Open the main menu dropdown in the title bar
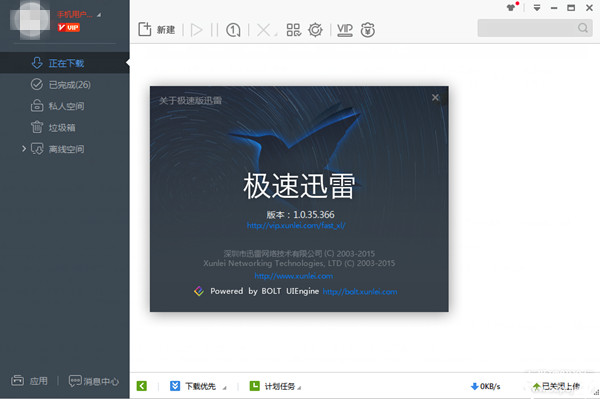 537,8
